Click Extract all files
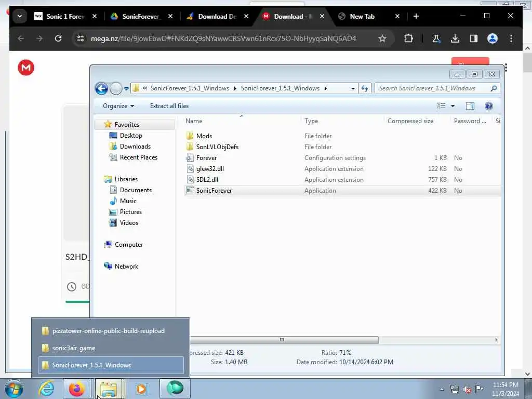Screen dimensions: 532x399 [x=169, y=106]
